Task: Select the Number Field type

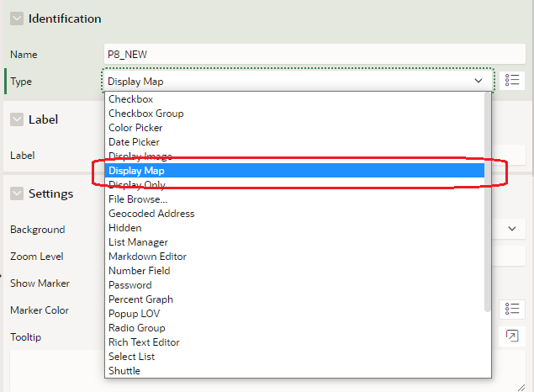Action: coord(139,271)
